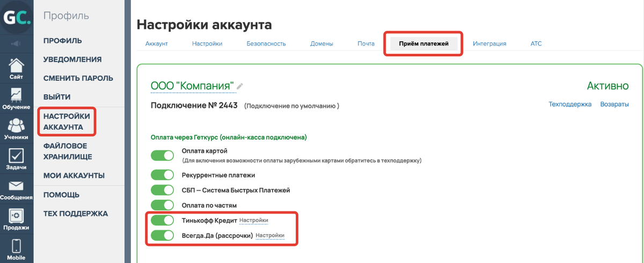Open the Ученики section in sidebar
644x263 pixels.
[16, 129]
